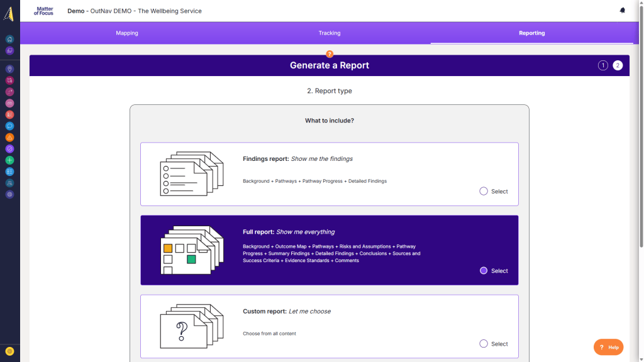Click the orange Help button
The height and width of the screenshot is (362, 644).
[608, 347]
